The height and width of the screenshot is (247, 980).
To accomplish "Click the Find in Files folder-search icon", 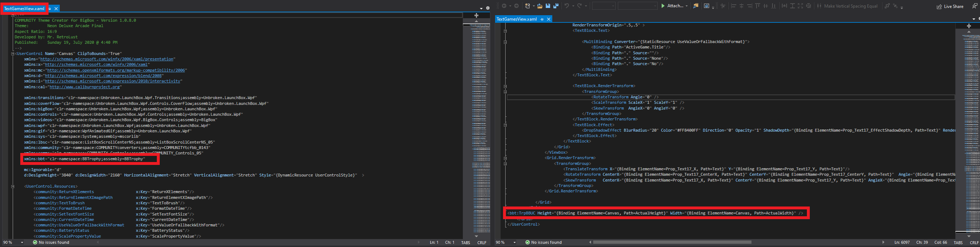I will 696,6.
